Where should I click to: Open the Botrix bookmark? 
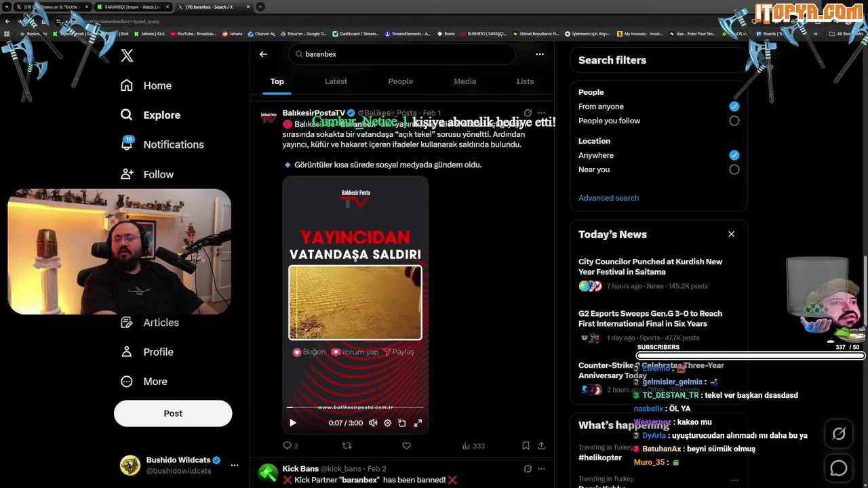click(446, 33)
